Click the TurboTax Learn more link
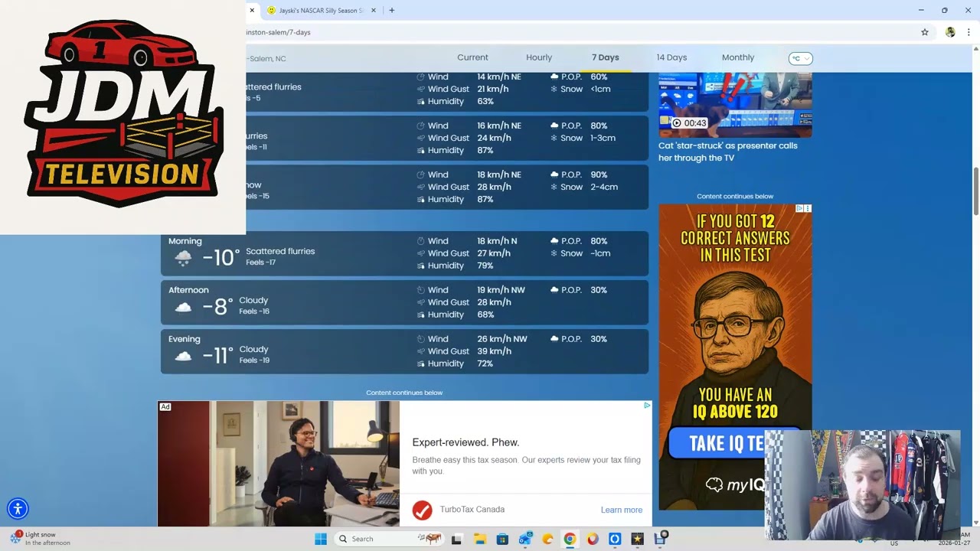This screenshot has width=980, height=551. 622,510
